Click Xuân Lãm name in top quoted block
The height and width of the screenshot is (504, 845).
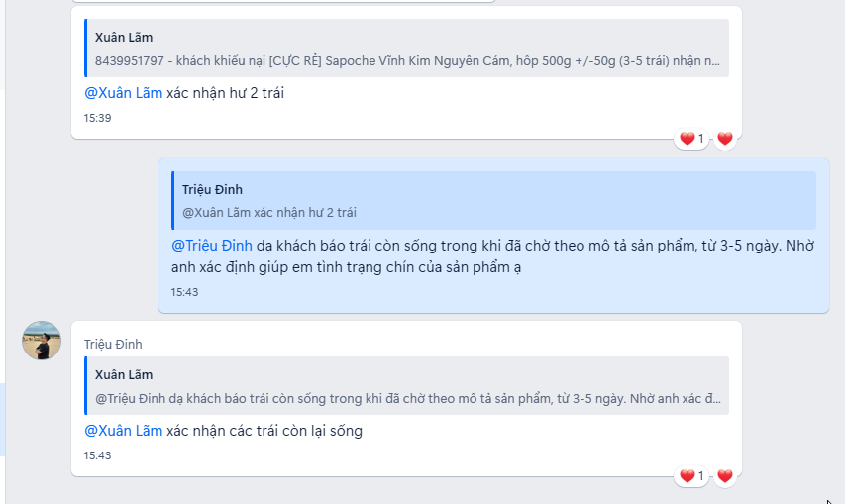124,38
